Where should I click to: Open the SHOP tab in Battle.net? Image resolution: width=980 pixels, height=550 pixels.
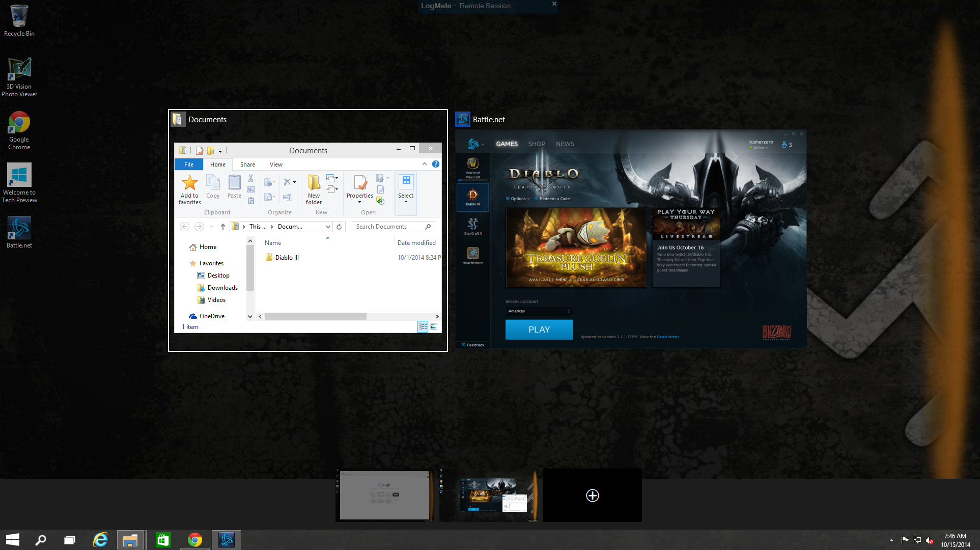[537, 144]
